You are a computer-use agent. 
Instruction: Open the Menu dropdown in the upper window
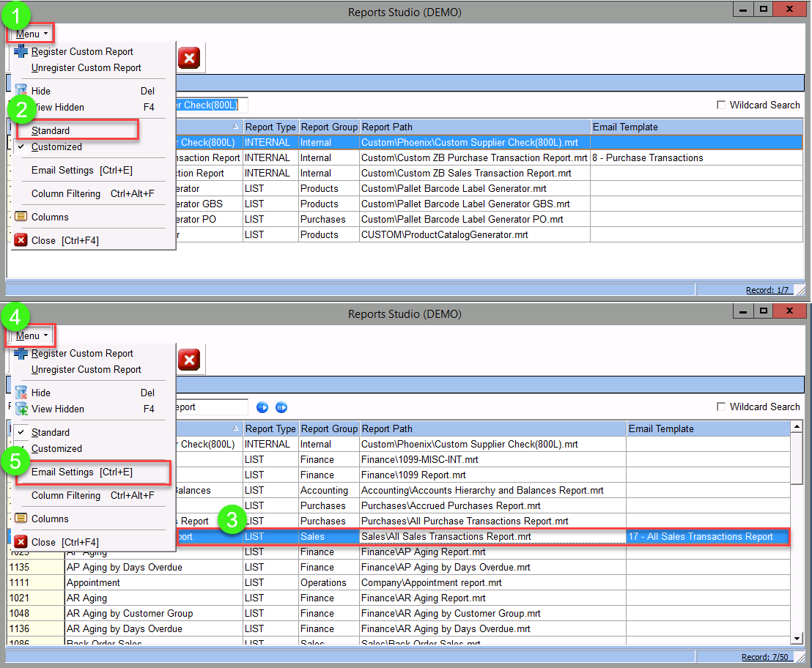click(x=32, y=34)
